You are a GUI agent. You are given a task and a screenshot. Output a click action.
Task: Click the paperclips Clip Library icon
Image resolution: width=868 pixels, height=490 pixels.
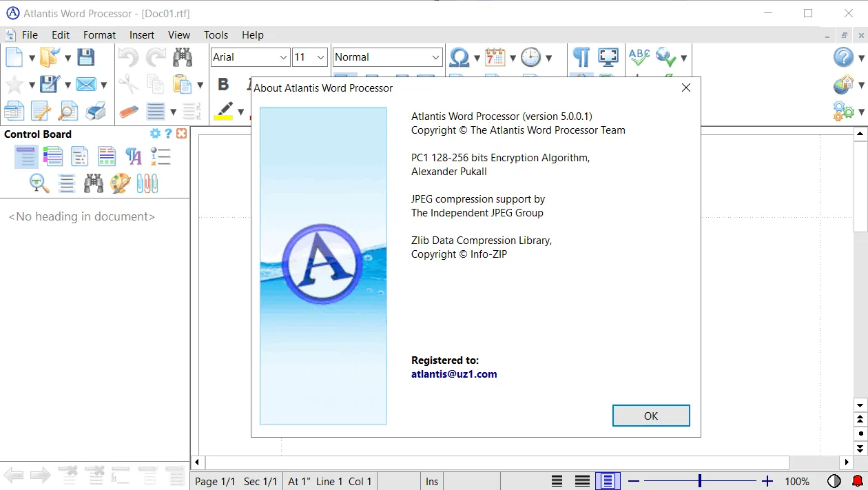147,183
